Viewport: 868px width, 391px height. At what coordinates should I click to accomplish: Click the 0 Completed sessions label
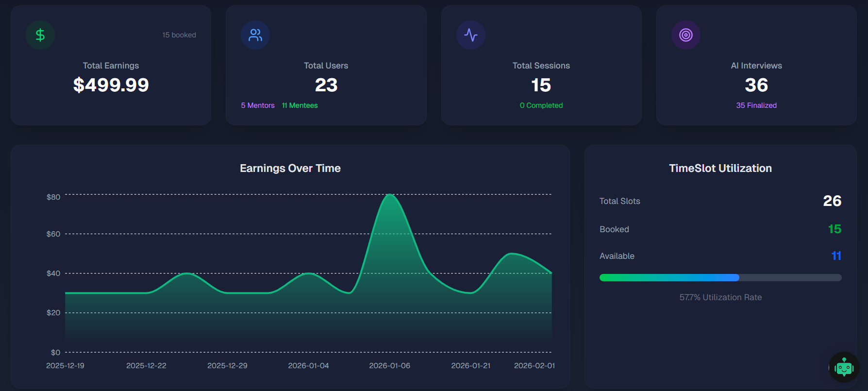(541, 105)
